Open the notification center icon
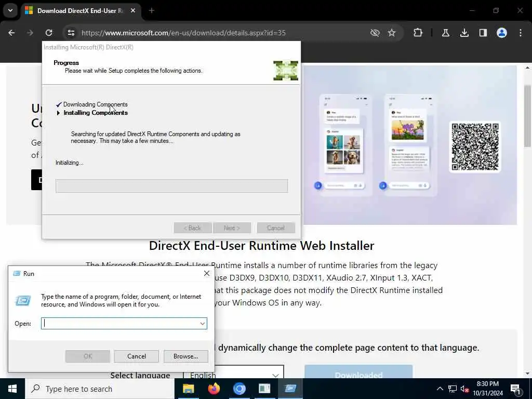The height and width of the screenshot is (399, 532). [x=515, y=389]
